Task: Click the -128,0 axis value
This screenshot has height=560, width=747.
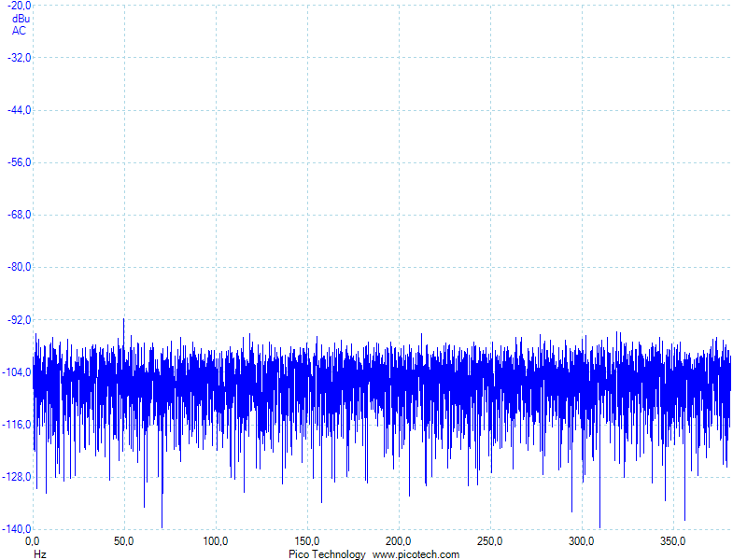Action: (x=17, y=477)
